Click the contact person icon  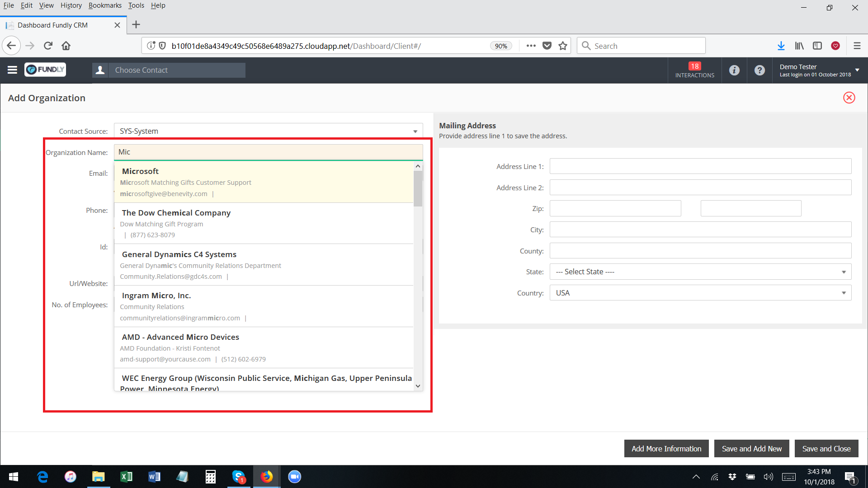click(100, 70)
